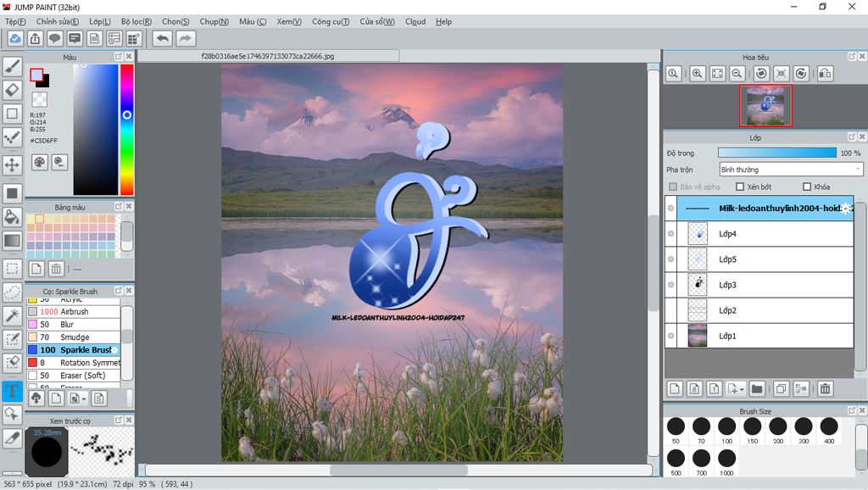Viewport: 868px width, 490px height.
Task: Toggle visibility of the Milk text layer
Action: 671,209
